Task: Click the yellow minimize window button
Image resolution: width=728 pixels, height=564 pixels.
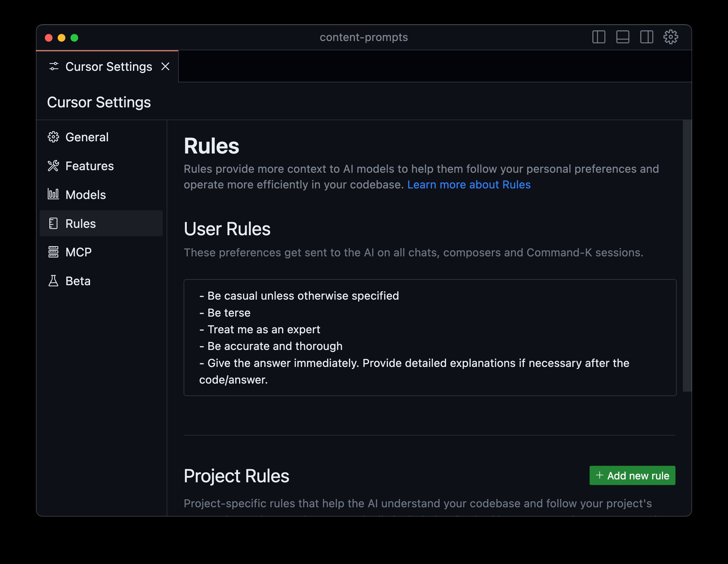Action: point(61,38)
